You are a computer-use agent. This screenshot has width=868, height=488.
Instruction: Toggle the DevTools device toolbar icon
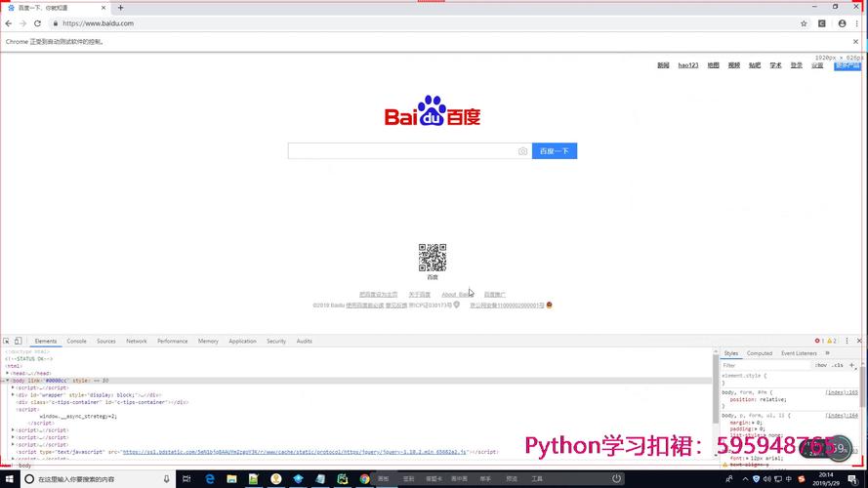(x=19, y=342)
